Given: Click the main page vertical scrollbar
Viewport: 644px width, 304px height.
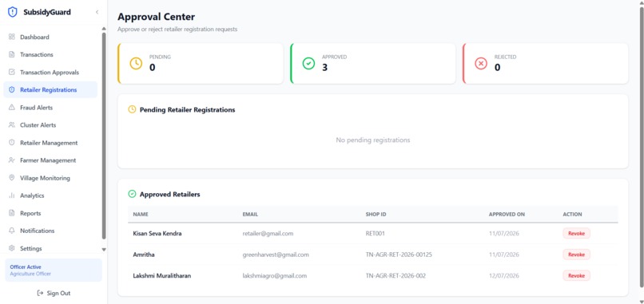Looking at the screenshot, I should [x=641, y=147].
